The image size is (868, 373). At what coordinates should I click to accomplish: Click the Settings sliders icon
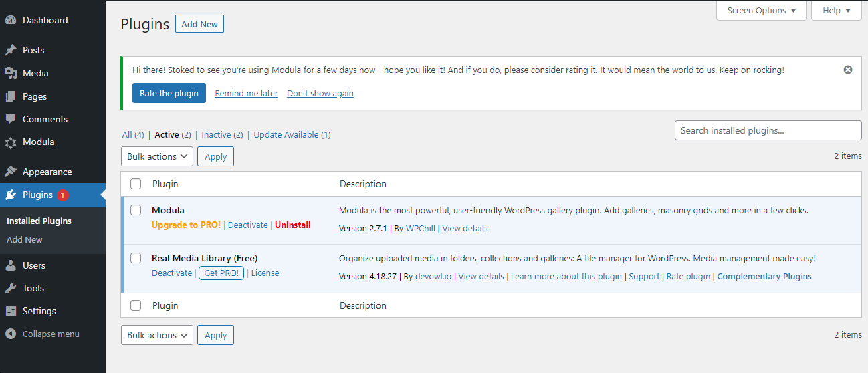tap(11, 311)
